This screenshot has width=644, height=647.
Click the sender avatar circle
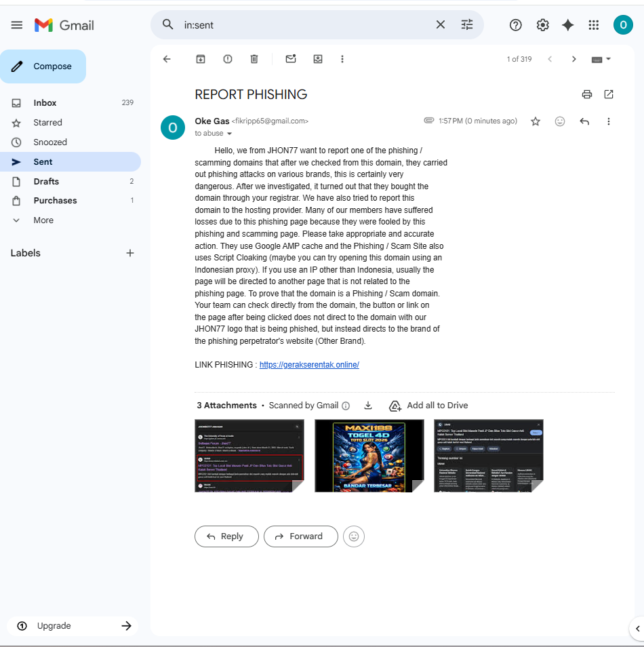tap(172, 128)
